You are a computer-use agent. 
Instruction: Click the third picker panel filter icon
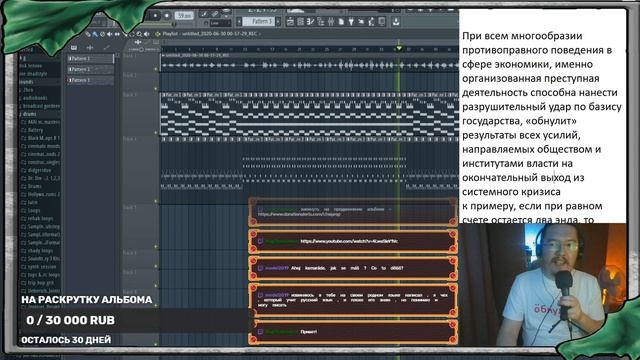pyautogui.click(x=106, y=48)
